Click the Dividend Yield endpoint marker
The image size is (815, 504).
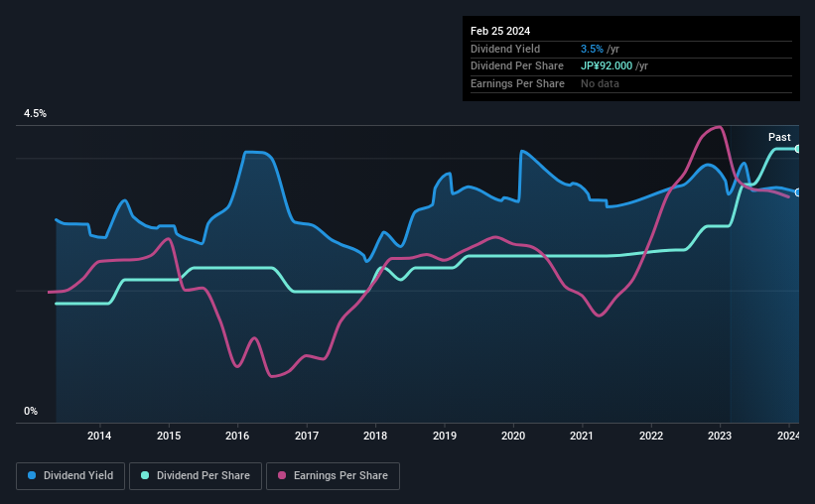tap(798, 192)
